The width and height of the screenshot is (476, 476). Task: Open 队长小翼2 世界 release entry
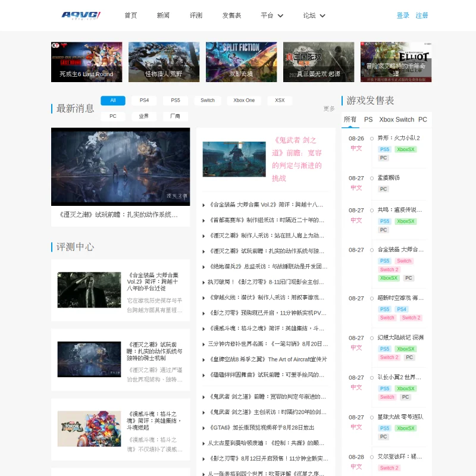[x=399, y=377]
